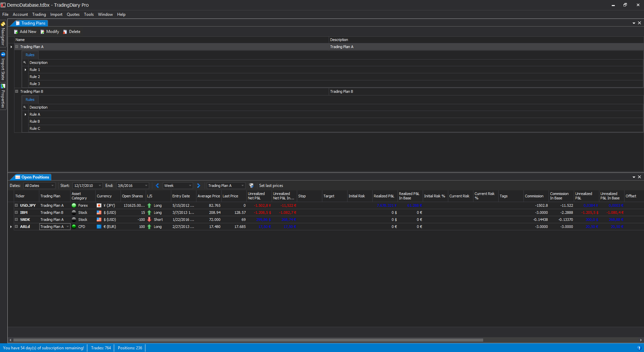Screen dimensions: 644x352
Task: Collapse the Trading Plan B group
Action: [x=16, y=91]
